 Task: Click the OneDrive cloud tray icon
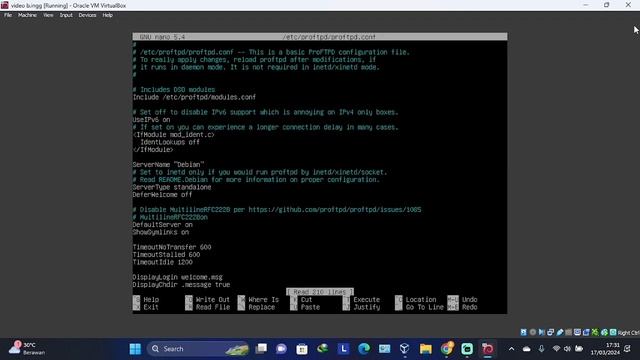coord(527,349)
